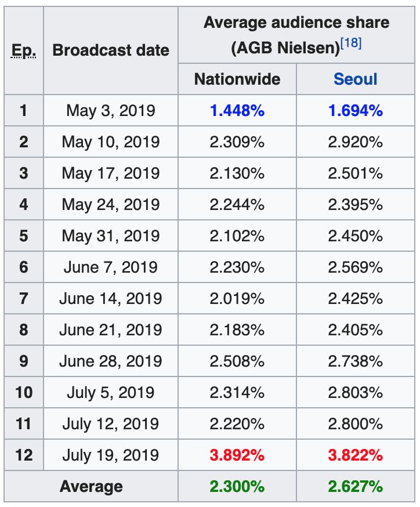
Task: Click the 2.508% nationwide rating
Action: (237, 361)
